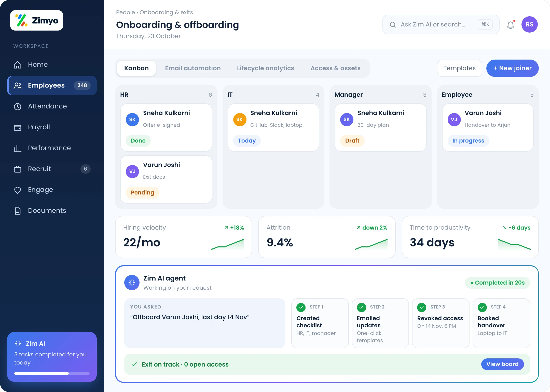
Task: Switch to the Email automation tab
Action: 193,68
